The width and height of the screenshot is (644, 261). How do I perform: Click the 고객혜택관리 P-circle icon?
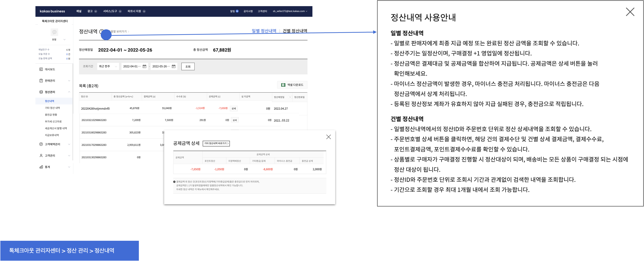[x=41, y=144]
